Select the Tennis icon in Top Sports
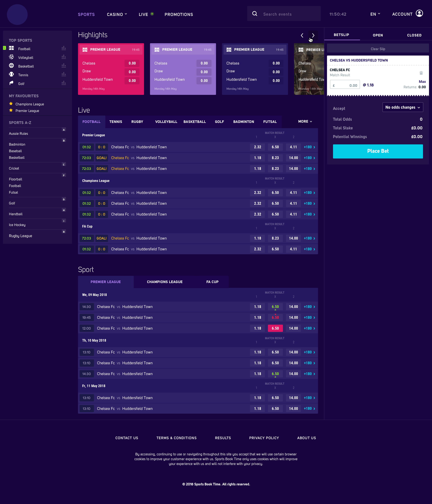Screen dimensions: 432x504 11,74
